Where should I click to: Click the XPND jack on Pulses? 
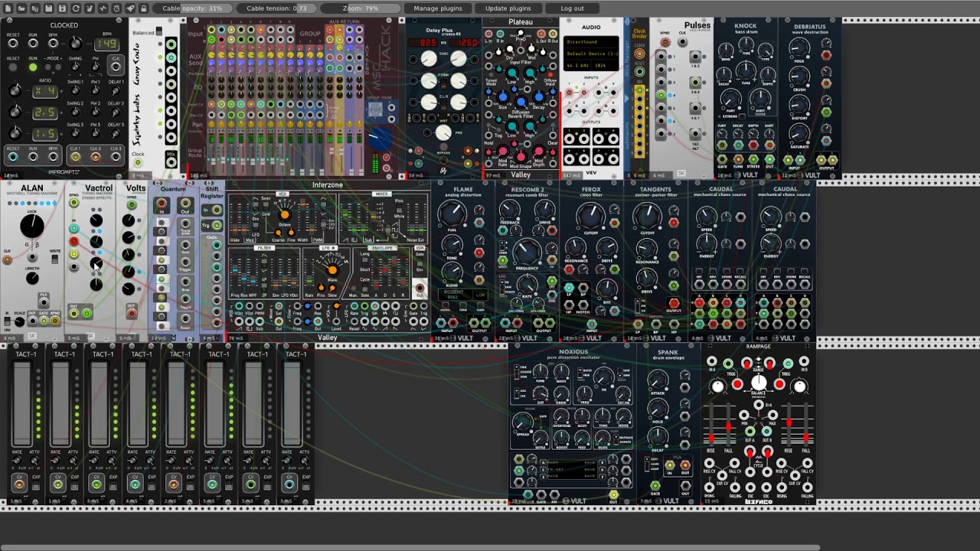[665, 43]
